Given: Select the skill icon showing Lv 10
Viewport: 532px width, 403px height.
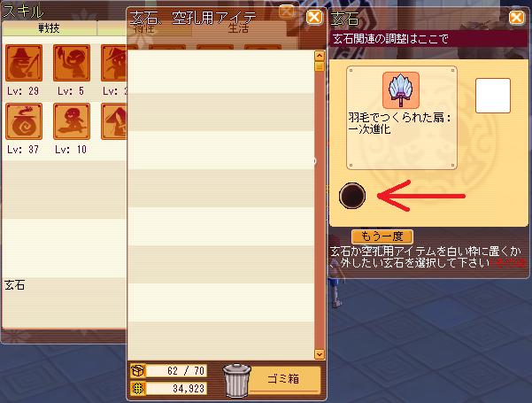Looking at the screenshot, I should click(x=72, y=121).
